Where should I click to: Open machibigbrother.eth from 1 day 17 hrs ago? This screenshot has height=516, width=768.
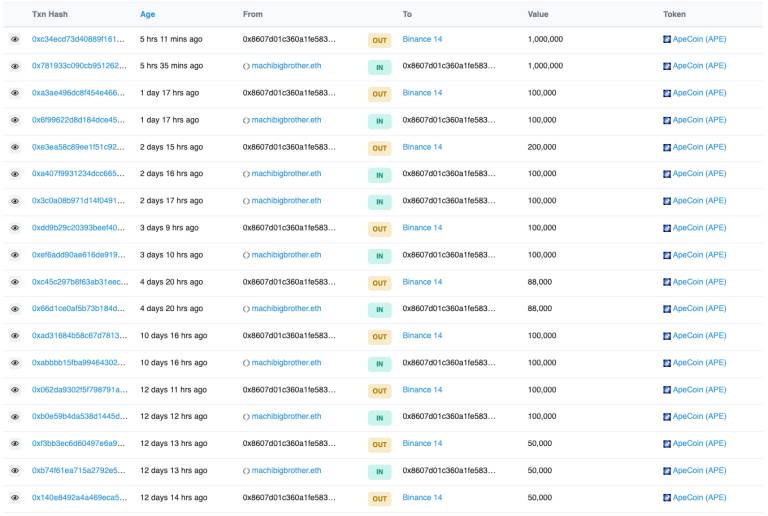pyautogui.click(x=286, y=120)
